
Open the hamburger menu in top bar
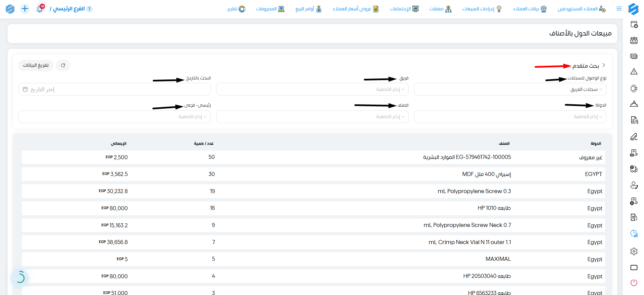pyautogui.click(x=619, y=9)
